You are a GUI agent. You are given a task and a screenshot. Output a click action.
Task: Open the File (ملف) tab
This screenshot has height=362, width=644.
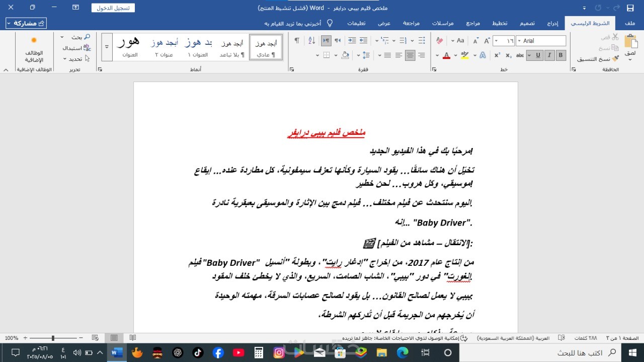[630, 23]
